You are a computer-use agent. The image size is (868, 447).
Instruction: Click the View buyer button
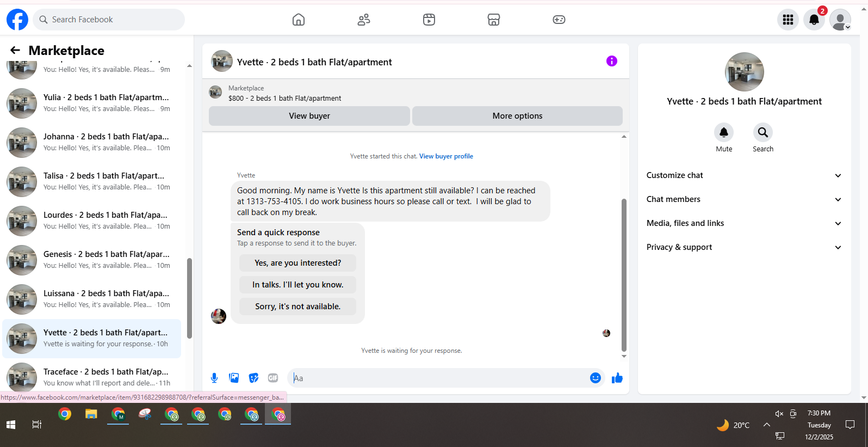309,116
